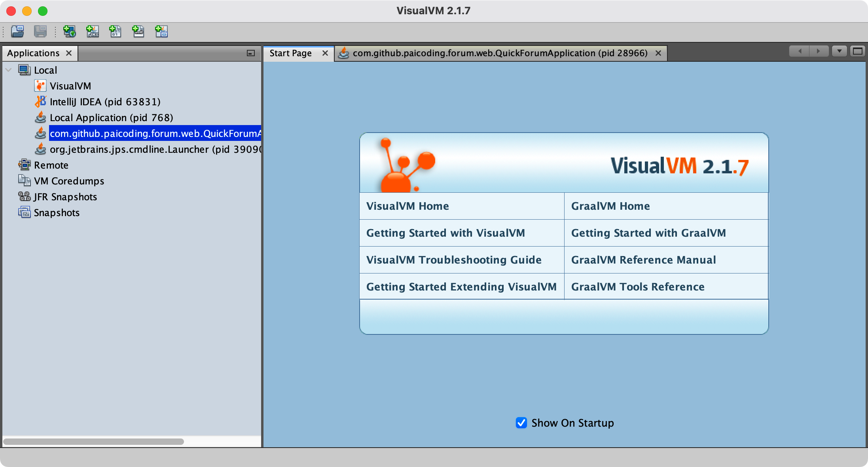The height and width of the screenshot is (467, 868).
Task: Maximize the editor window icon
Action: pyautogui.click(x=857, y=51)
